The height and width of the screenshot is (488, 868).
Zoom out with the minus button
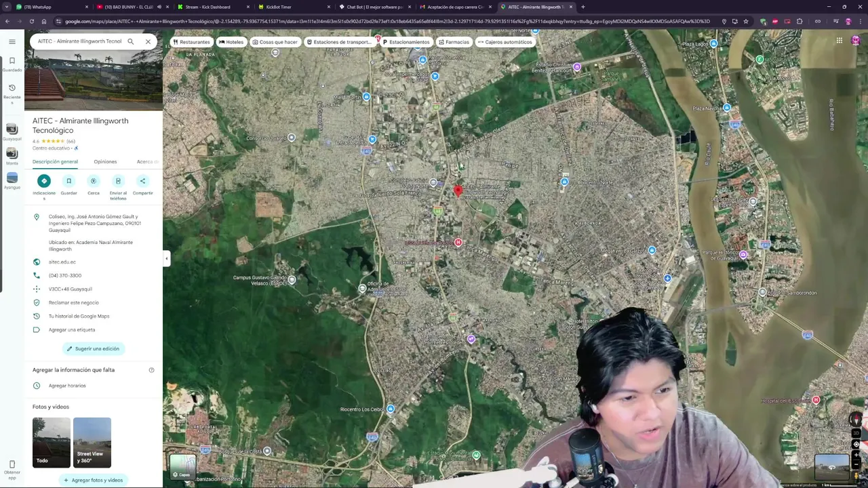coord(856,464)
